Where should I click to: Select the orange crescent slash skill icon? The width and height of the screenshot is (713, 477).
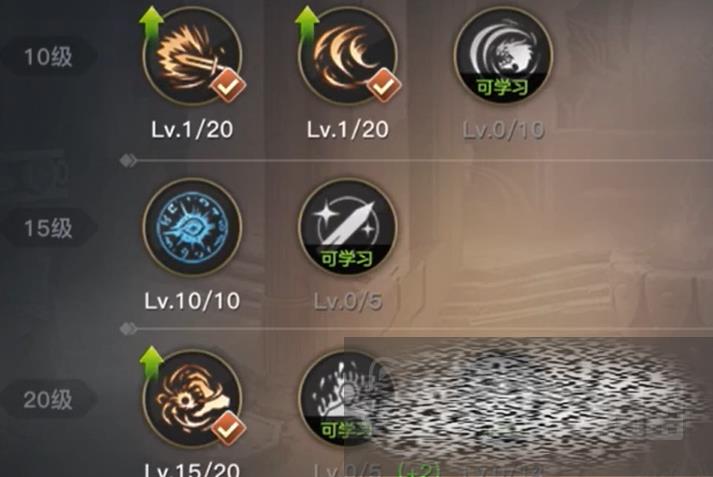pyautogui.click(x=348, y=56)
